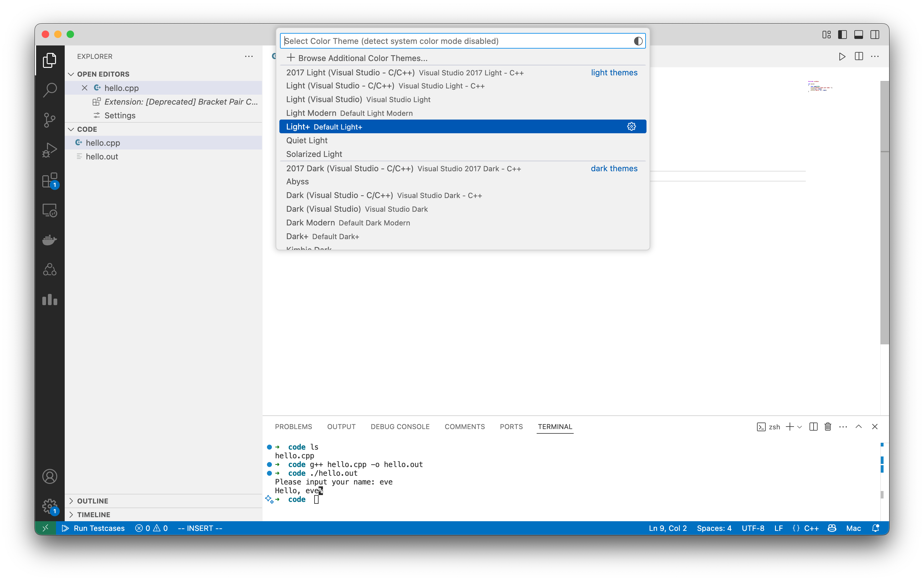
Task: Open the terminal launch profile dropdown
Action: tap(799, 427)
